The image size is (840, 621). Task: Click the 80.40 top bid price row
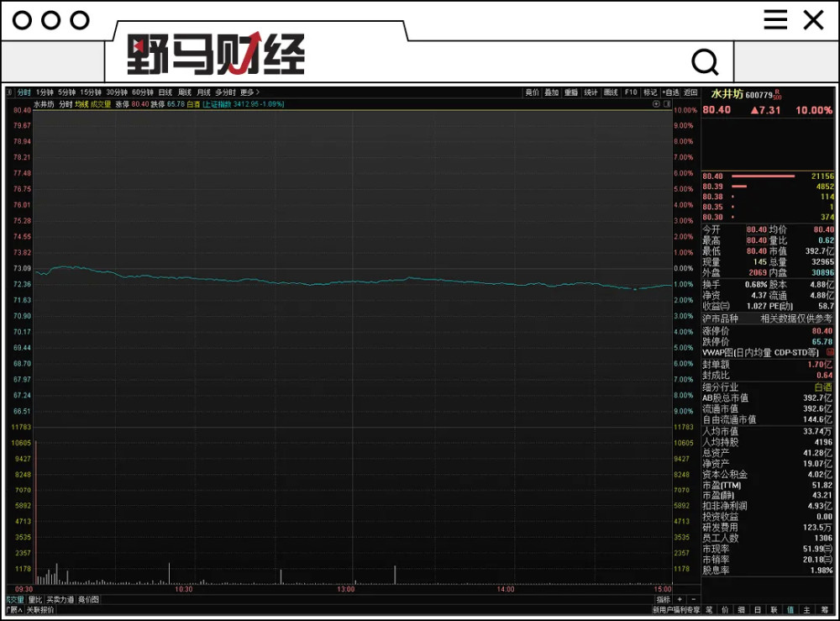pos(768,176)
